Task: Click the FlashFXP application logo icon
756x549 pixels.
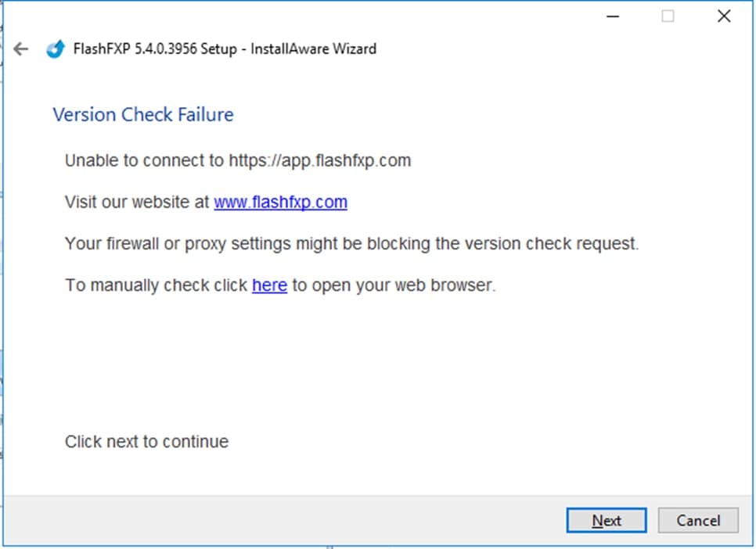Action: 55,48
